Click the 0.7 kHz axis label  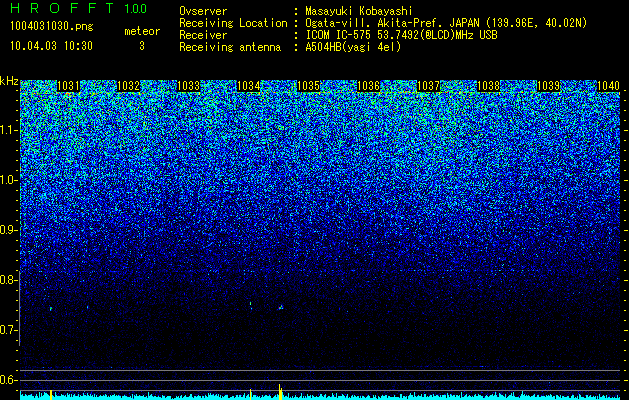(8, 330)
